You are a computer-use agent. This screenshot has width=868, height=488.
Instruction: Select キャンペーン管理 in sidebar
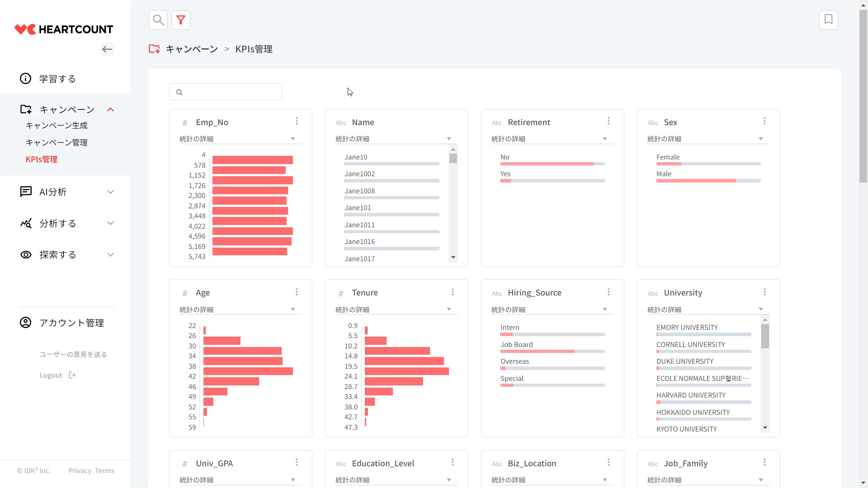[57, 142]
